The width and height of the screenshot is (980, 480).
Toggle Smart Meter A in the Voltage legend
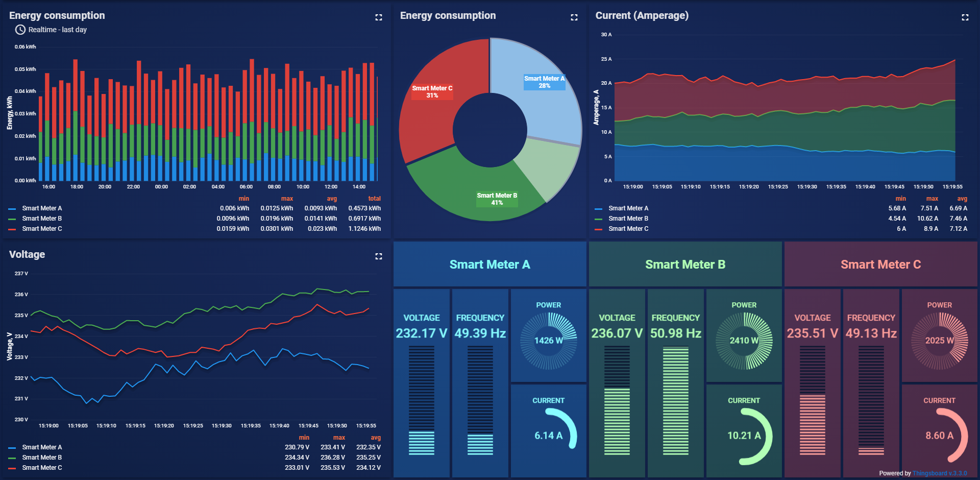pos(43,447)
